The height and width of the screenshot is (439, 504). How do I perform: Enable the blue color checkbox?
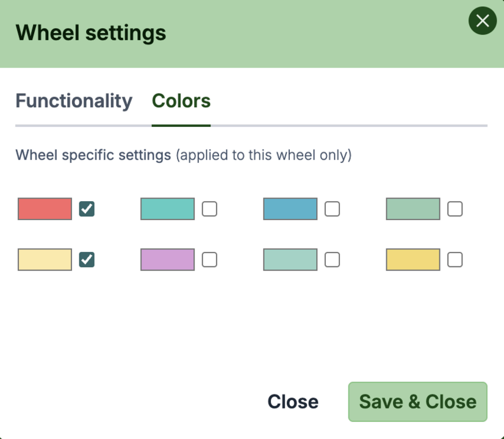pos(332,209)
